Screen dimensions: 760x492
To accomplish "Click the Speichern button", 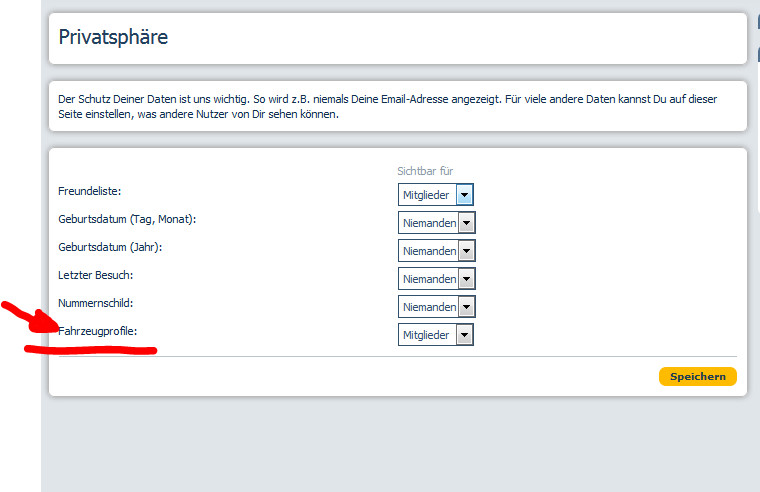I will click(x=697, y=377).
